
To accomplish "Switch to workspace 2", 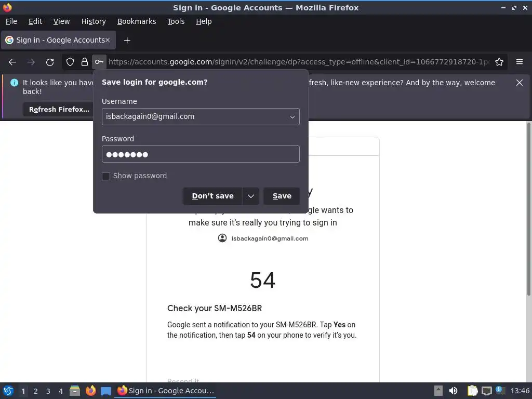I will point(36,391).
